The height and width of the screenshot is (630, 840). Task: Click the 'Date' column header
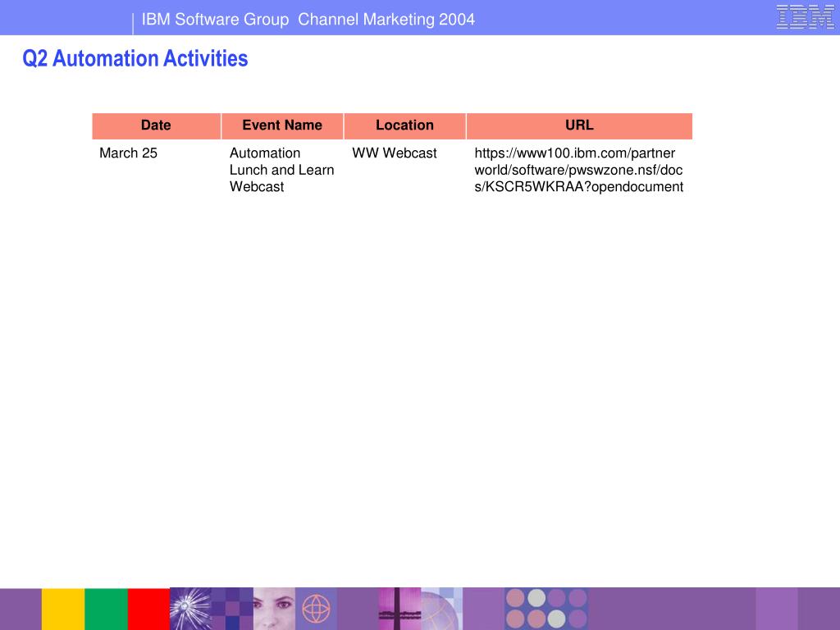(x=156, y=126)
